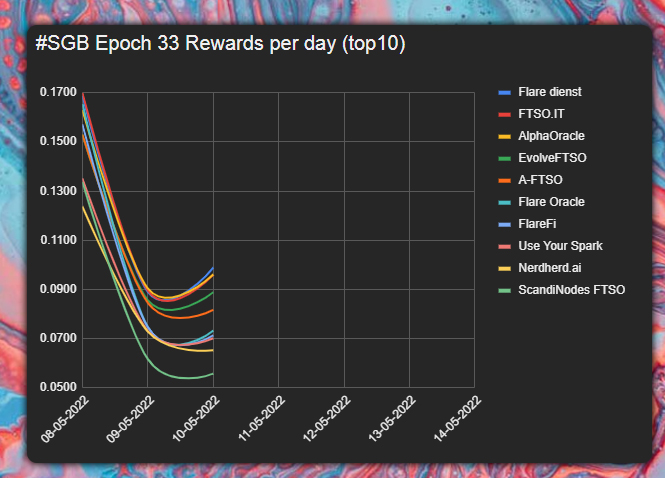Select the FlareFi legend label
Screen dimensions: 665x478
pos(537,224)
